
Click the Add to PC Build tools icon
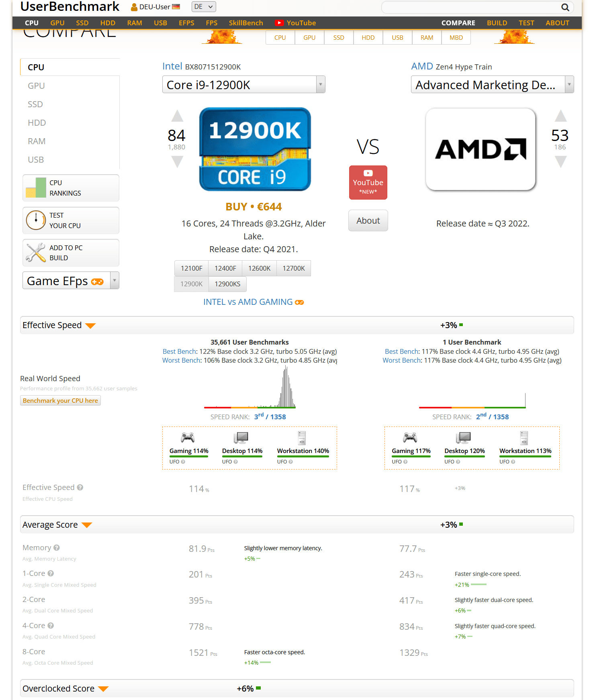[x=36, y=253]
